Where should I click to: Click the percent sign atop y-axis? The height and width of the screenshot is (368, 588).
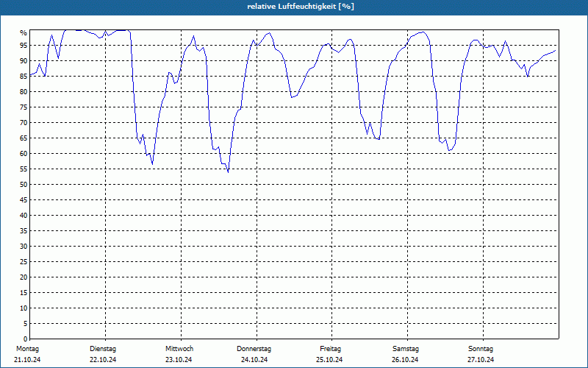point(24,33)
